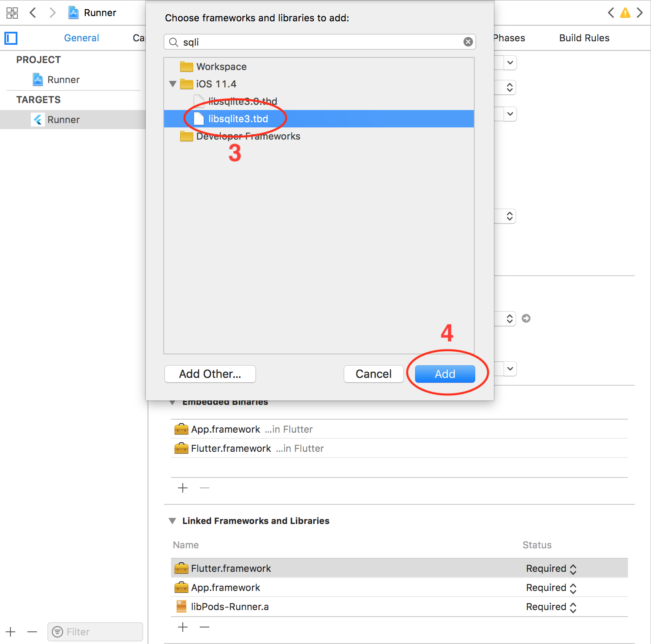Select App.framework in Embedded Binaries
651x644 pixels.
pyautogui.click(x=399, y=429)
